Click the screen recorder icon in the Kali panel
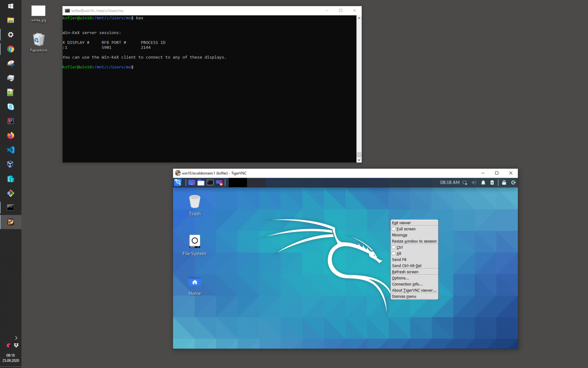 click(x=220, y=182)
